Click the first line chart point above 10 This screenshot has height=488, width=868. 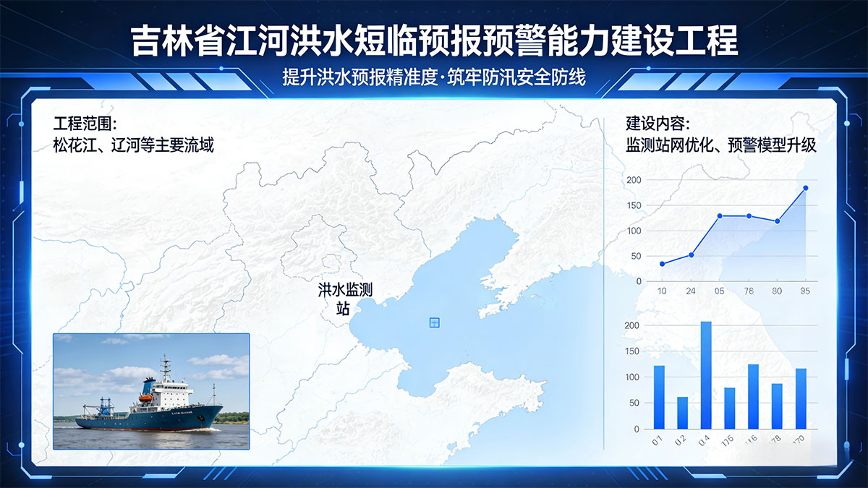coord(662,264)
